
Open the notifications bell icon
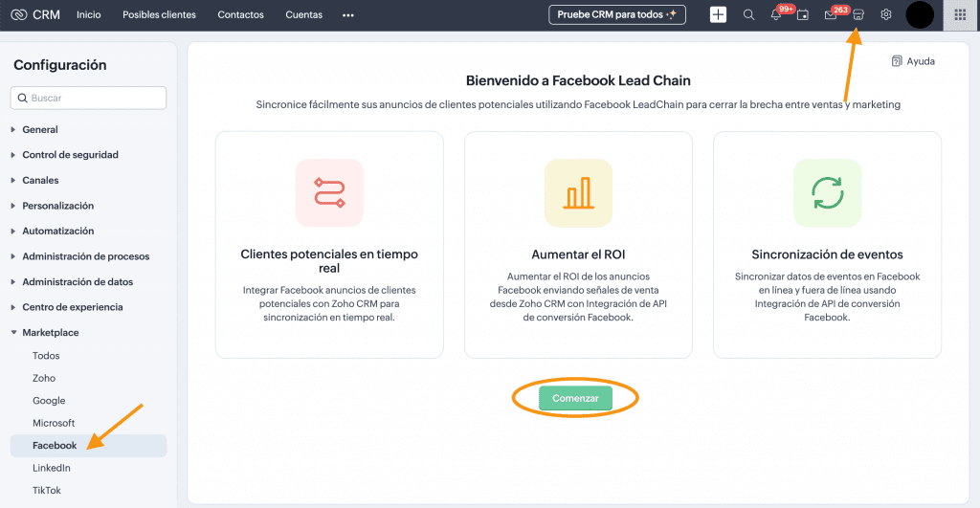775,15
